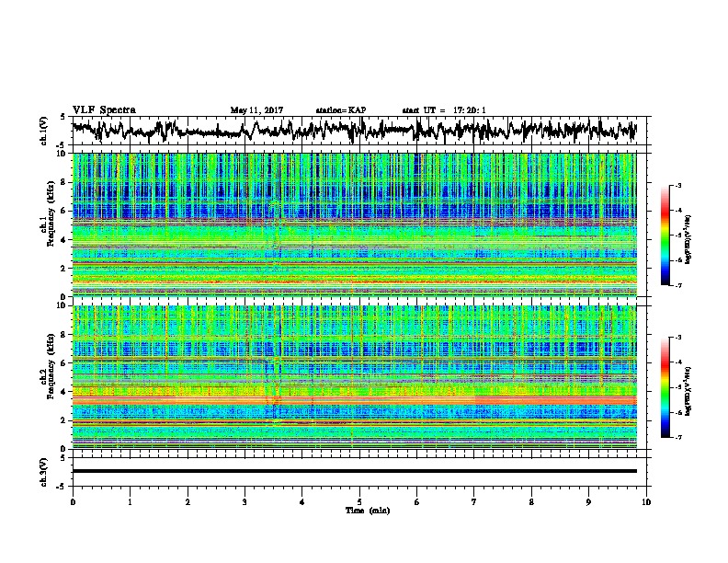Click the "-3" tick on ch.1 color bar

[678, 186]
